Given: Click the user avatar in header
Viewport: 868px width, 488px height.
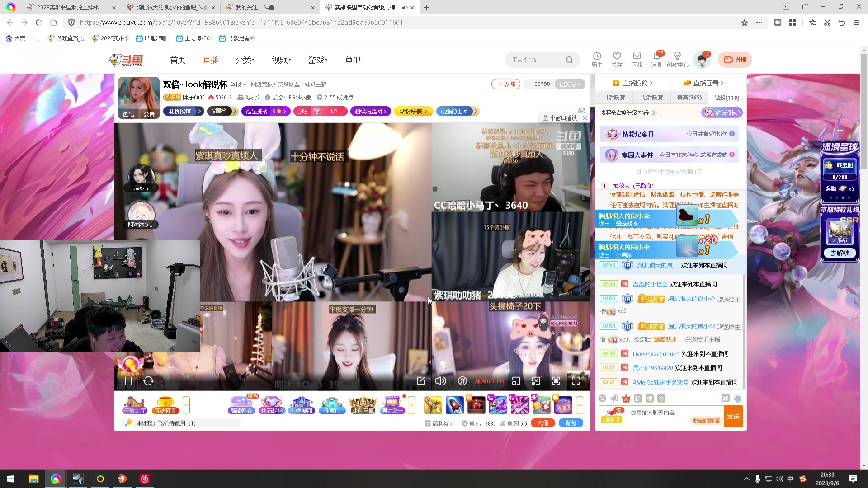Looking at the screenshot, I should 702,60.
